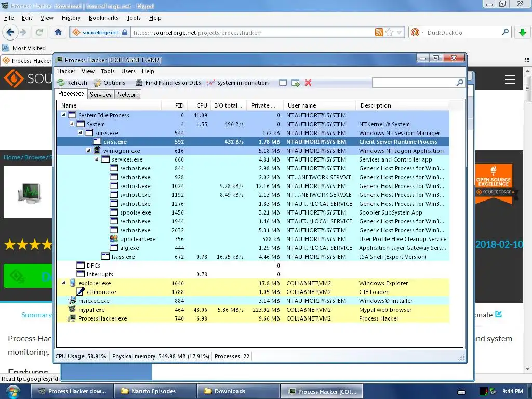Open the Hacker menu
The image size is (532, 399).
pyautogui.click(x=66, y=71)
